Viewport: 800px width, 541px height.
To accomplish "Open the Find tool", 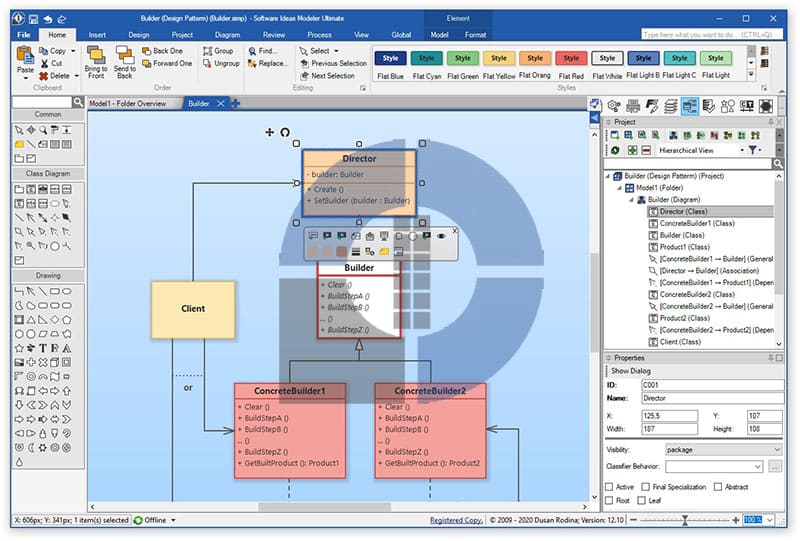I will tap(263, 51).
